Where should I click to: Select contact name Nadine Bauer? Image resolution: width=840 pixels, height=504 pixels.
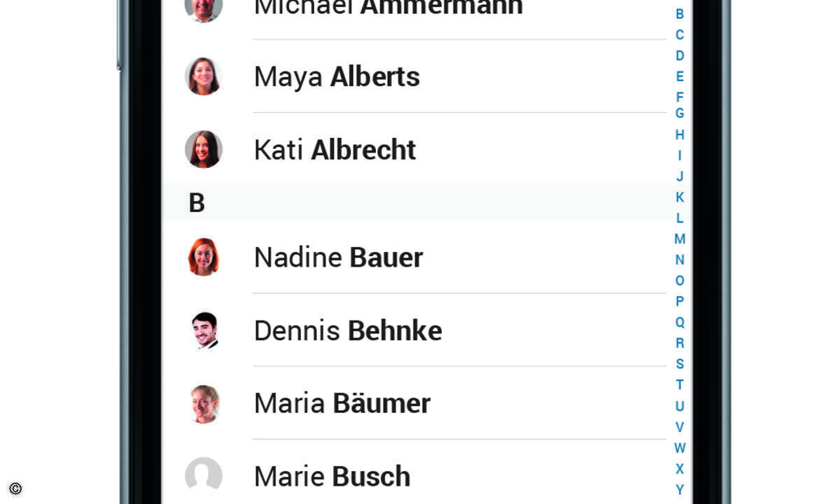tap(338, 257)
